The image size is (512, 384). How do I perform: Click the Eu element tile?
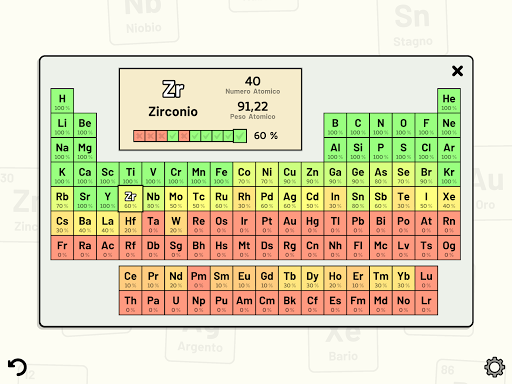244,278
